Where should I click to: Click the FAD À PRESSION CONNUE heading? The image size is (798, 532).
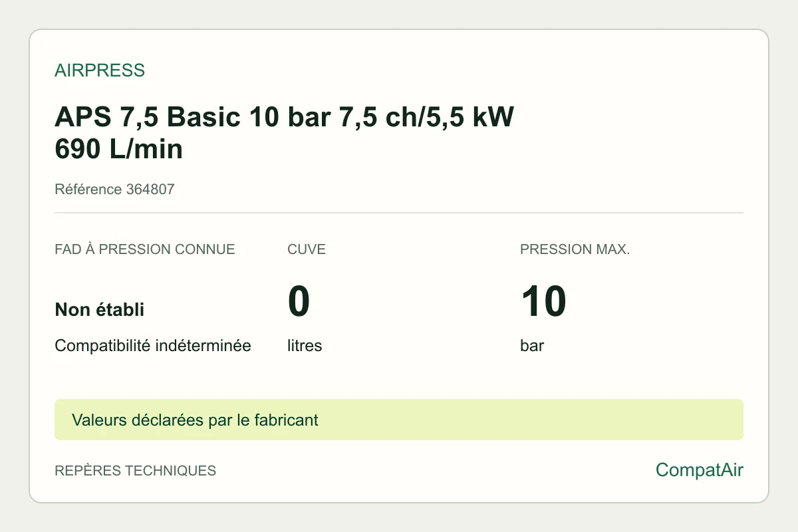[145, 250]
